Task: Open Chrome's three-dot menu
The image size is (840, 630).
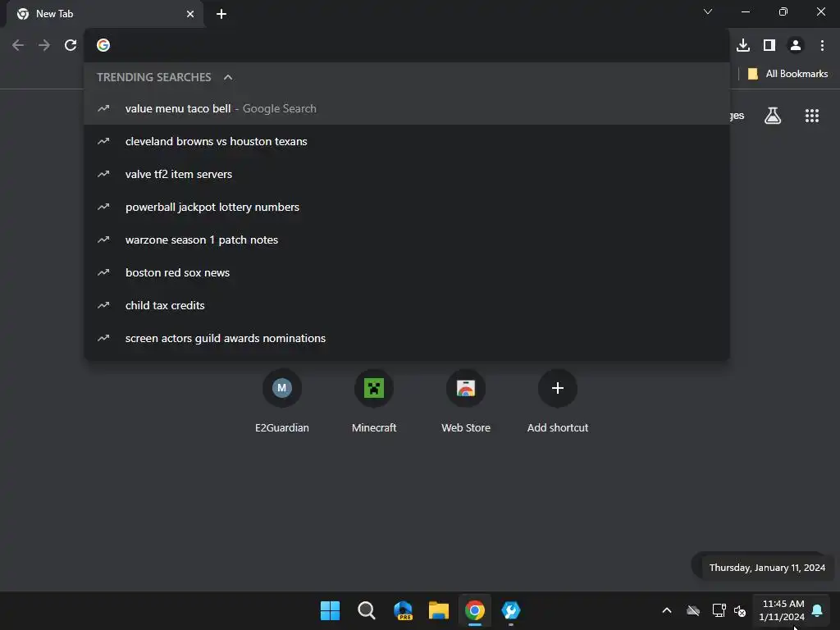Action: [822, 45]
